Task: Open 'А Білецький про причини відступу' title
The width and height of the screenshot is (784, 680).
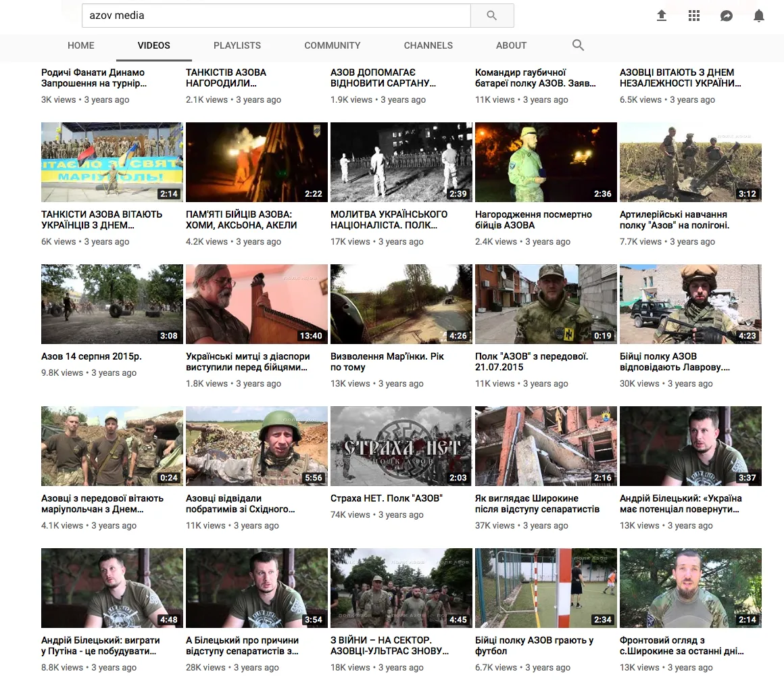Action: 243,646
